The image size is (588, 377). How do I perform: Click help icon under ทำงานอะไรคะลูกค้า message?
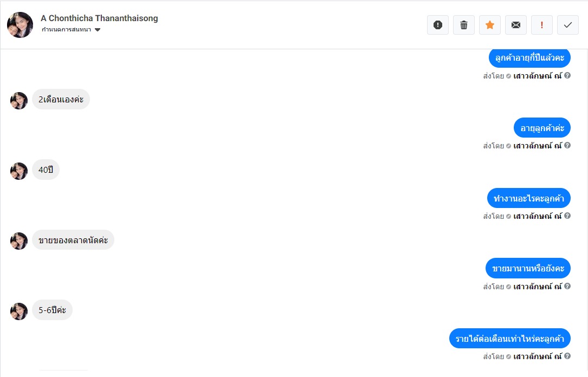(x=567, y=216)
